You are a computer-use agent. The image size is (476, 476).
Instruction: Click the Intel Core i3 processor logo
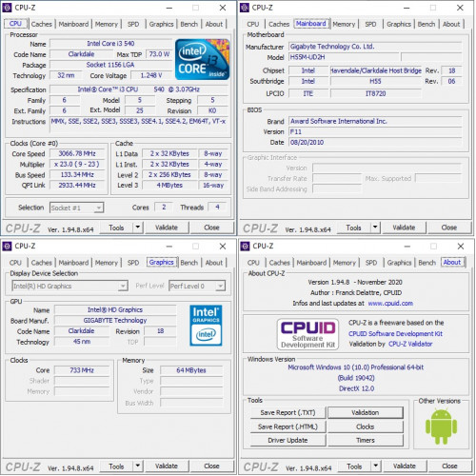pyautogui.click(x=202, y=59)
